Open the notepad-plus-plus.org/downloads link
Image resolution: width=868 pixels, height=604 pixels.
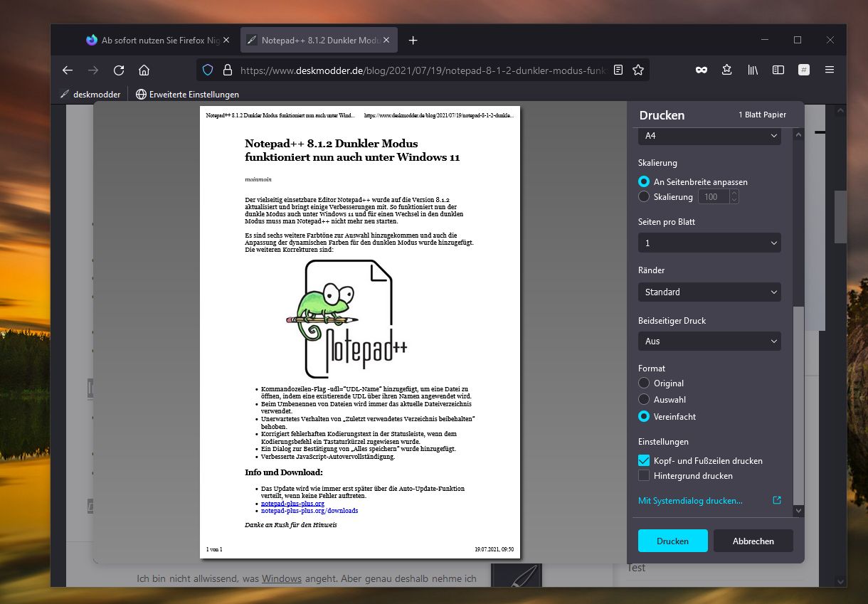click(309, 511)
